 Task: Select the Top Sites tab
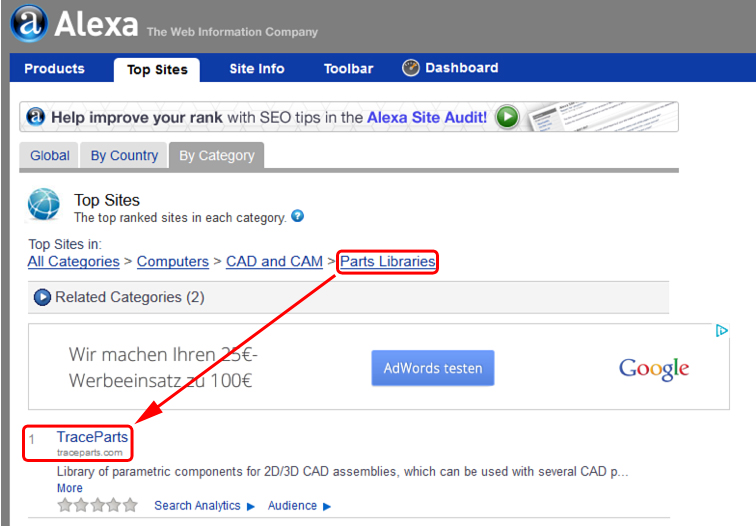click(157, 69)
